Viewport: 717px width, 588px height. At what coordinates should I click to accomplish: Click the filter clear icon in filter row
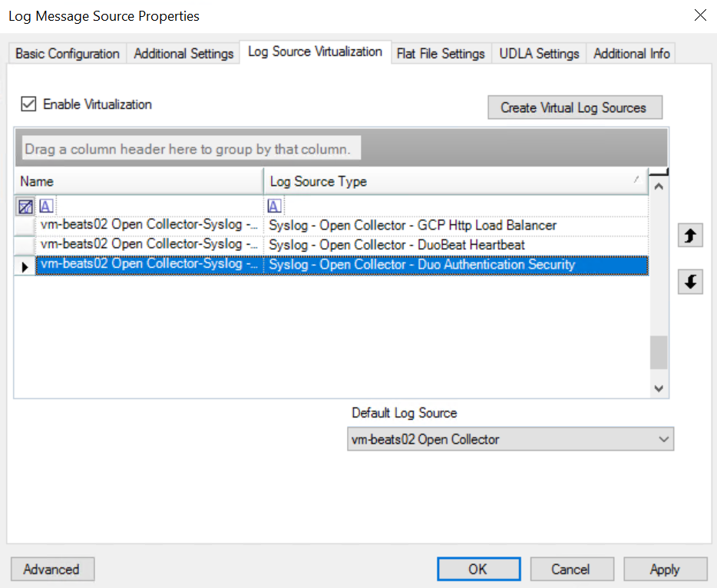[25, 206]
